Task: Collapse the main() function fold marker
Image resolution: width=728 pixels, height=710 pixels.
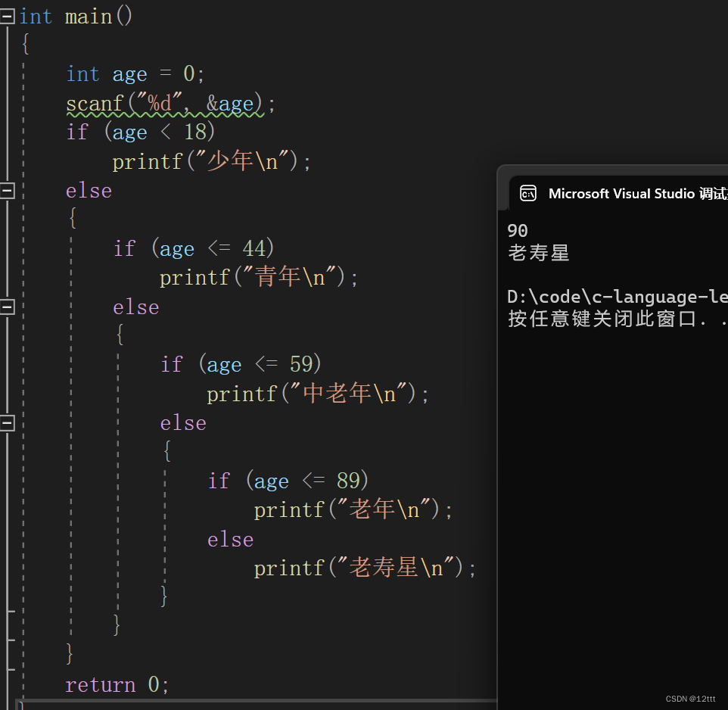Action: (7, 16)
